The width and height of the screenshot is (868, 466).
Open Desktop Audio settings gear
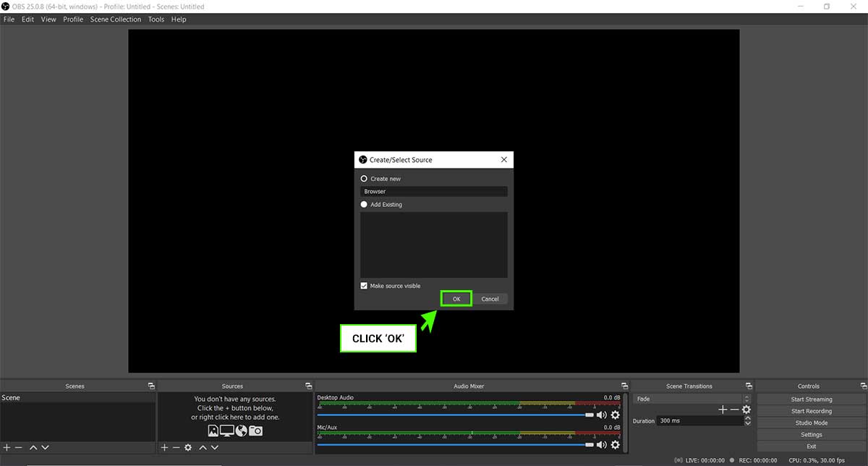(616, 415)
